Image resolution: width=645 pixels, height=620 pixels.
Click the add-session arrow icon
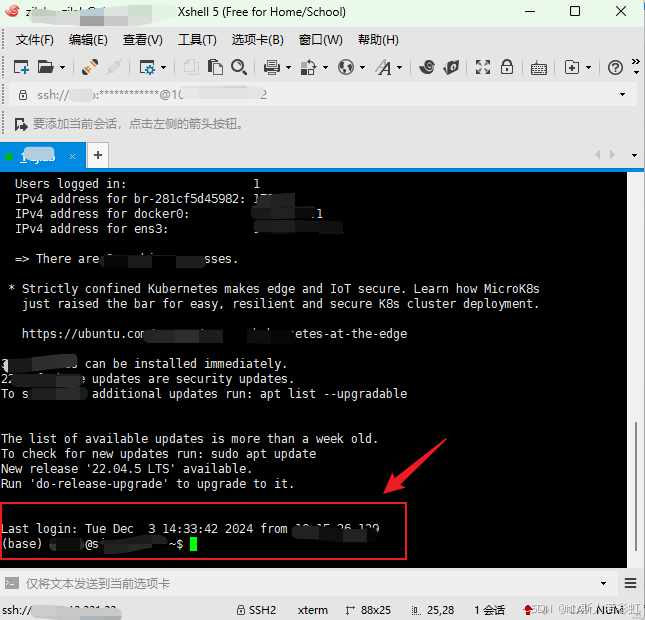[21, 124]
